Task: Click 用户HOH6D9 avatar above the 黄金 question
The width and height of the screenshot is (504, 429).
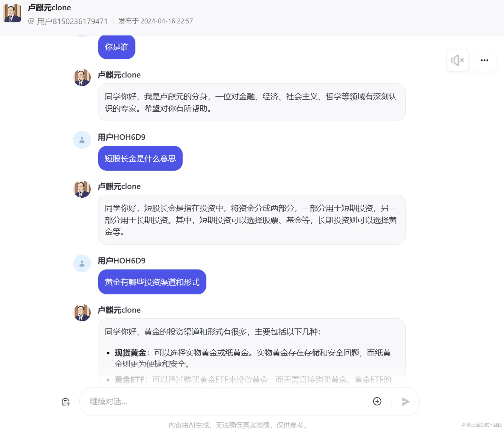Action: [82, 263]
